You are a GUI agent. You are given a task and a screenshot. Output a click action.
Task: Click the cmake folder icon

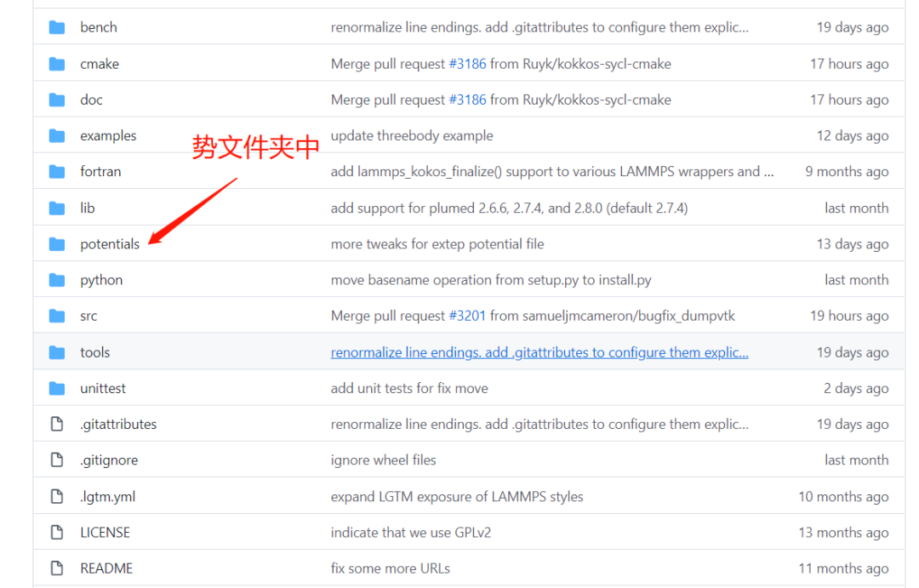click(56, 63)
